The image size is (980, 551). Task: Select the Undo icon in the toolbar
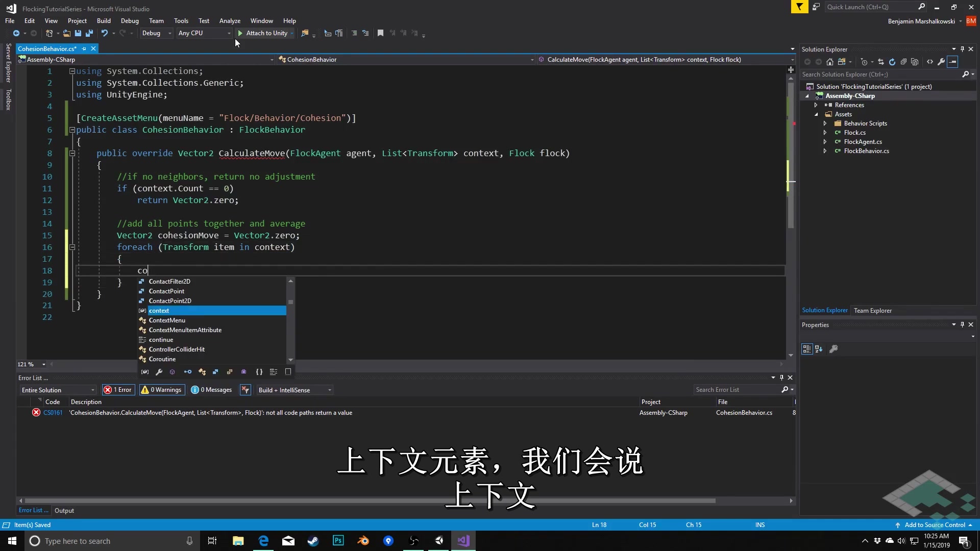pyautogui.click(x=104, y=33)
